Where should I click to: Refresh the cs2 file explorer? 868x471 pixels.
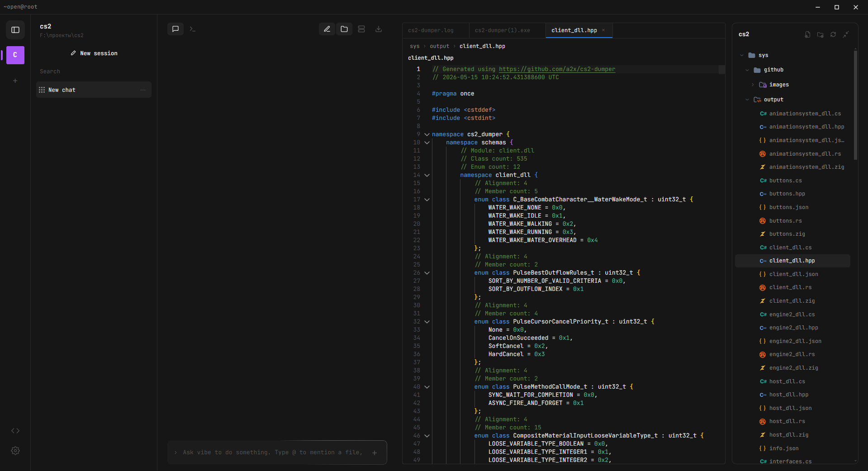833,34
